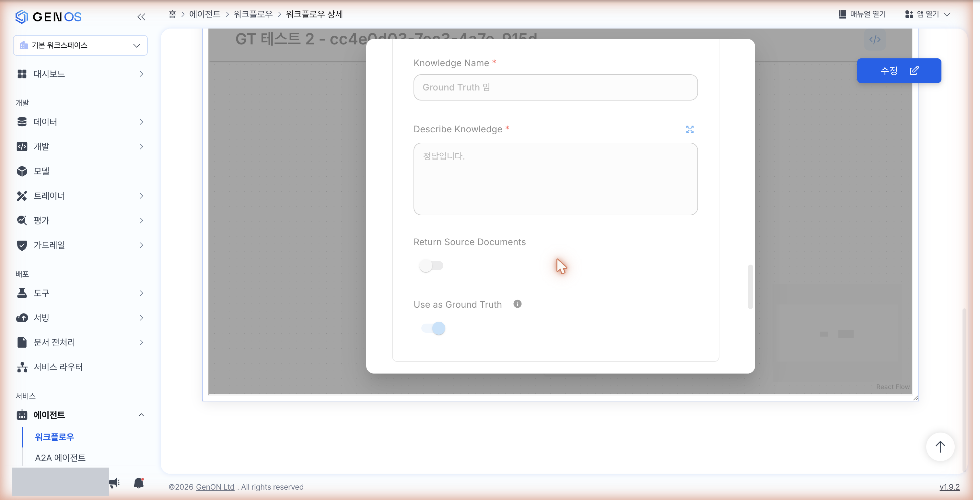Expand the Describe Knowledge field icon

pos(690,129)
